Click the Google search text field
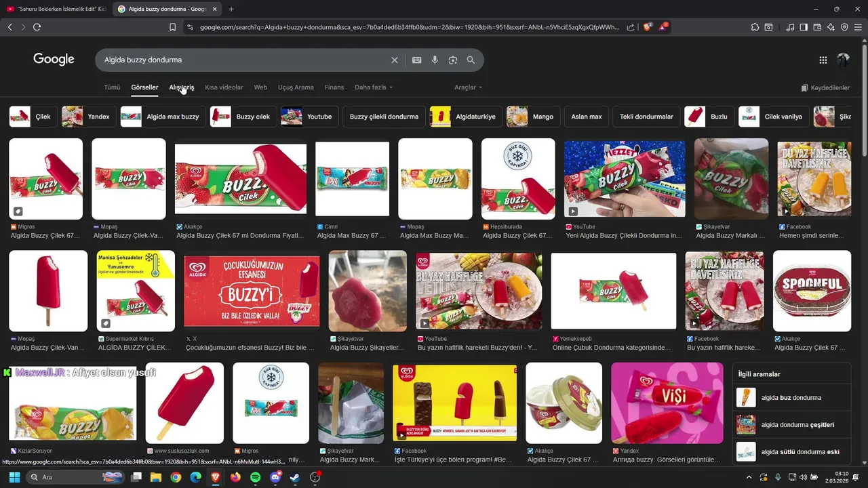The width and height of the screenshot is (868, 488). pyautogui.click(x=244, y=60)
